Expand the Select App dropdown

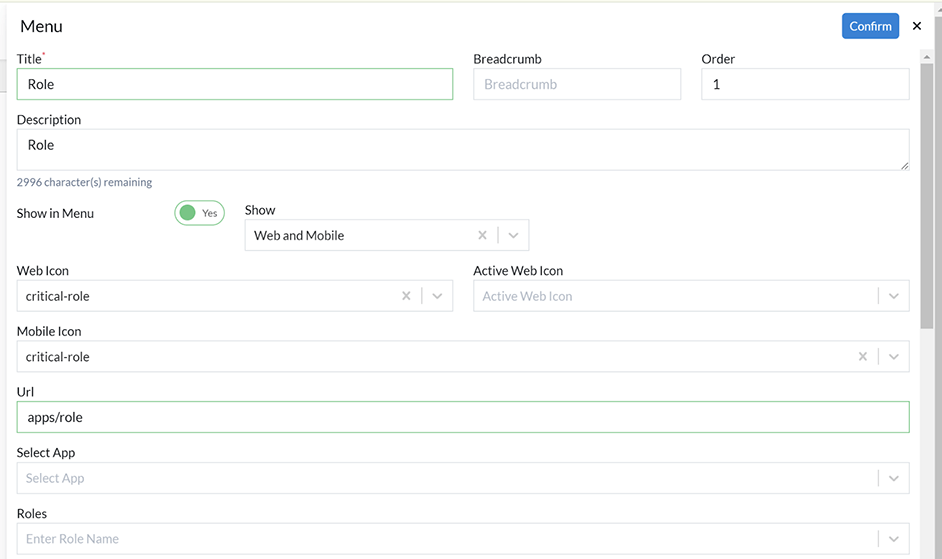coord(893,478)
